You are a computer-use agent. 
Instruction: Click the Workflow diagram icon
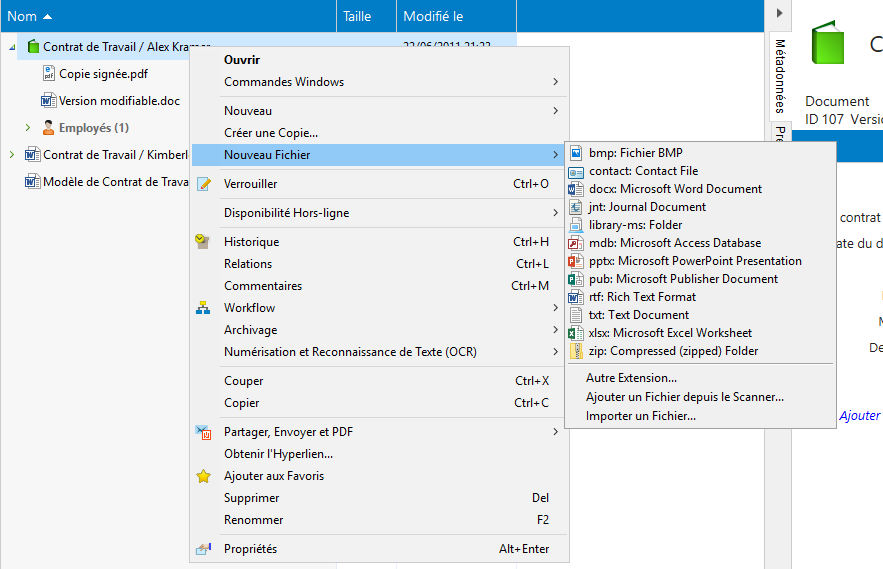click(204, 308)
